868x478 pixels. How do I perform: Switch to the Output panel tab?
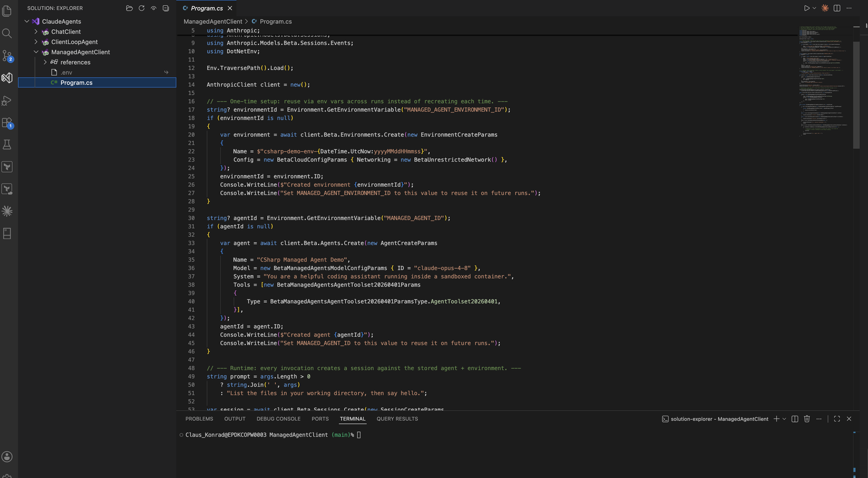[235, 418]
